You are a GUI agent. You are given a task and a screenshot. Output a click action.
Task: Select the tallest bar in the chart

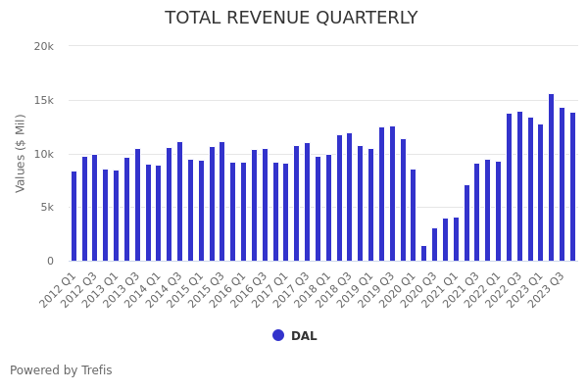[x=551, y=177]
